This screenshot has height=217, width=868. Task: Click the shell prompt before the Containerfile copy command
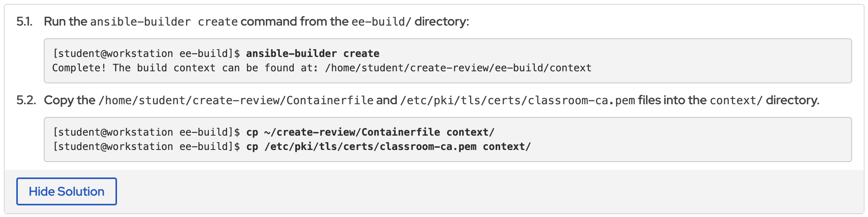146,133
